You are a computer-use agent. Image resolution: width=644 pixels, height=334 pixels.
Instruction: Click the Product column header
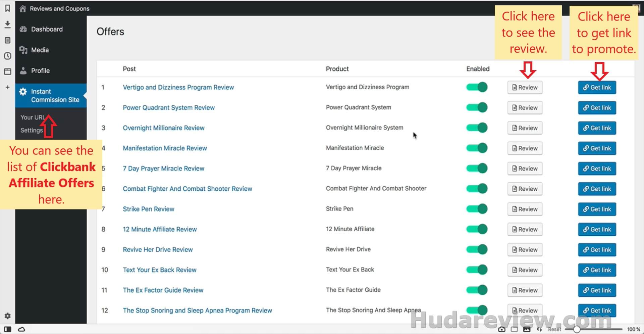pyautogui.click(x=337, y=69)
